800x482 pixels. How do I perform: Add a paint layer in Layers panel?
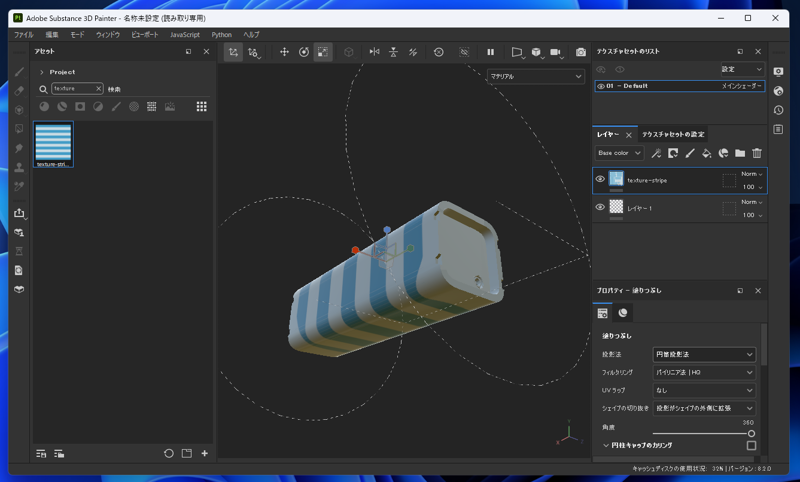click(690, 153)
